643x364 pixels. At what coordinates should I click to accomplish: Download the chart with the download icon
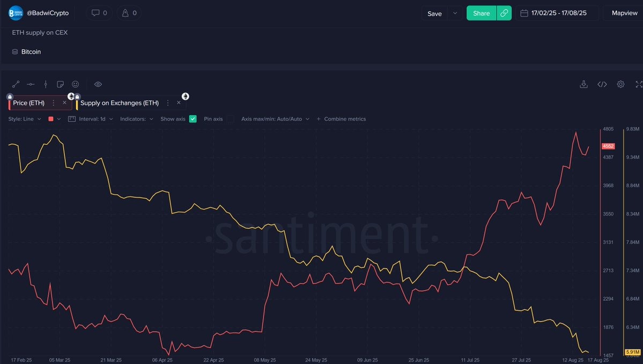(x=584, y=84)
